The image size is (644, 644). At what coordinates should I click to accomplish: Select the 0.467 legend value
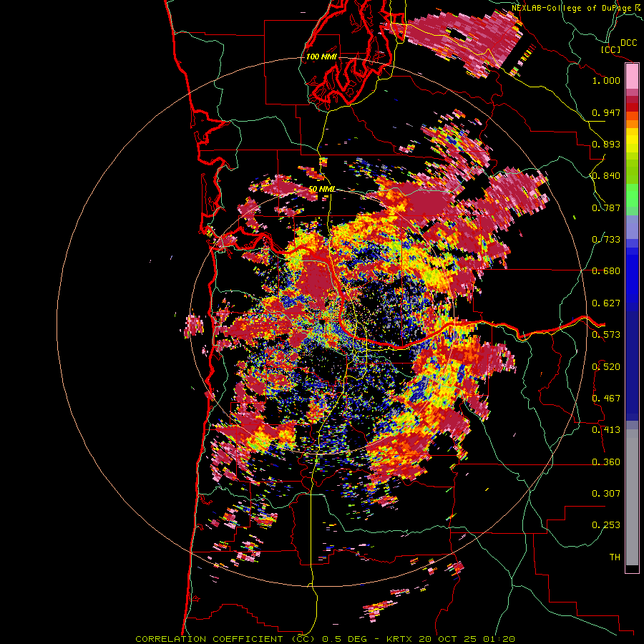(x=606, y=399)
